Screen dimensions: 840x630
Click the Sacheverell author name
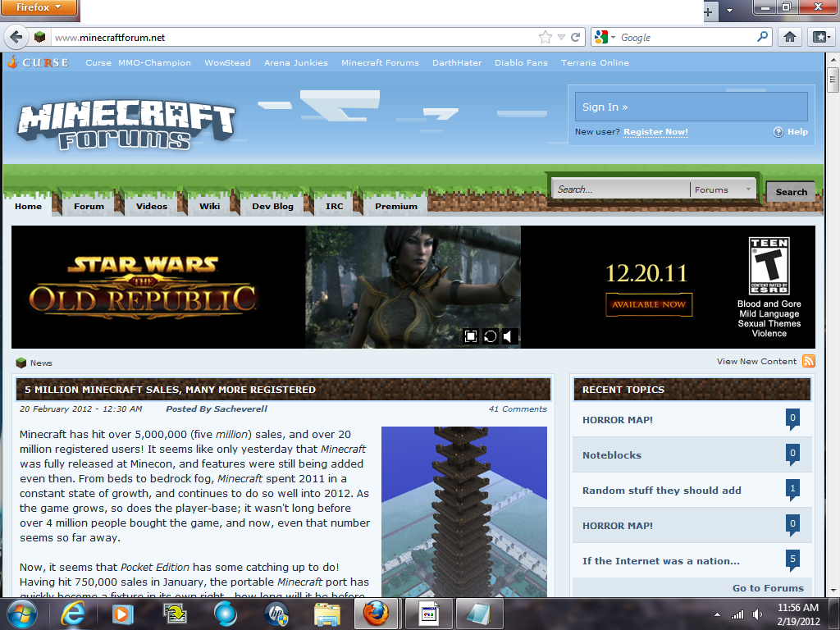240,409
